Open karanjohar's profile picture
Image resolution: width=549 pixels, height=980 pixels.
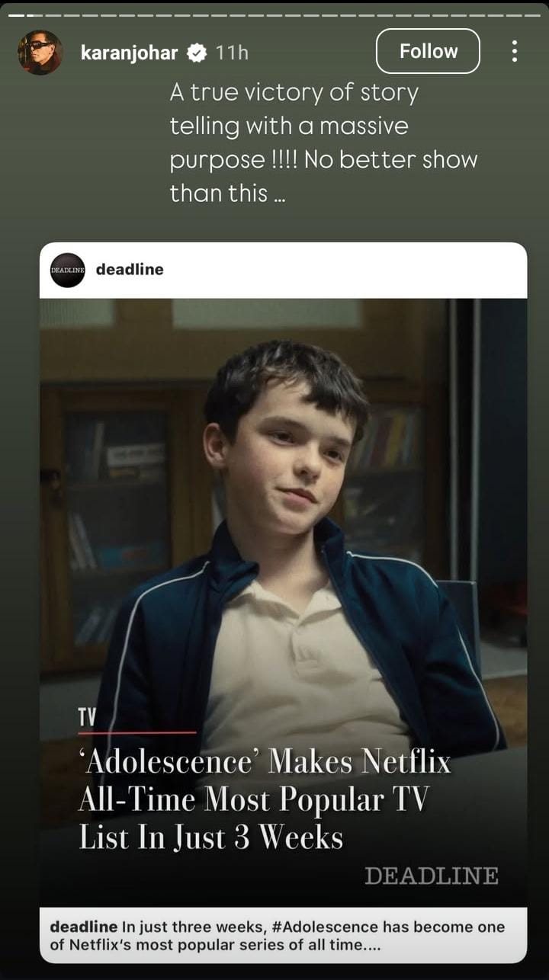[x=40, y=53]
